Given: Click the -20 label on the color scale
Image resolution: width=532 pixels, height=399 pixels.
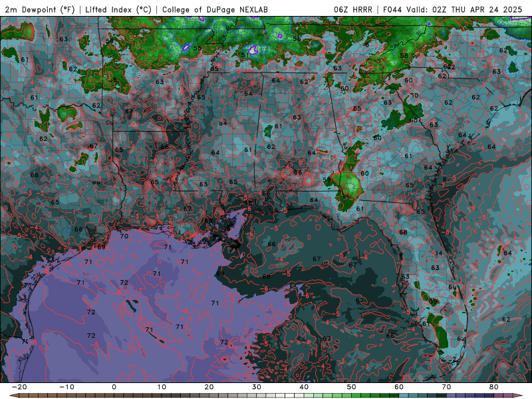Looking at the screenshot, I should 19,387.
